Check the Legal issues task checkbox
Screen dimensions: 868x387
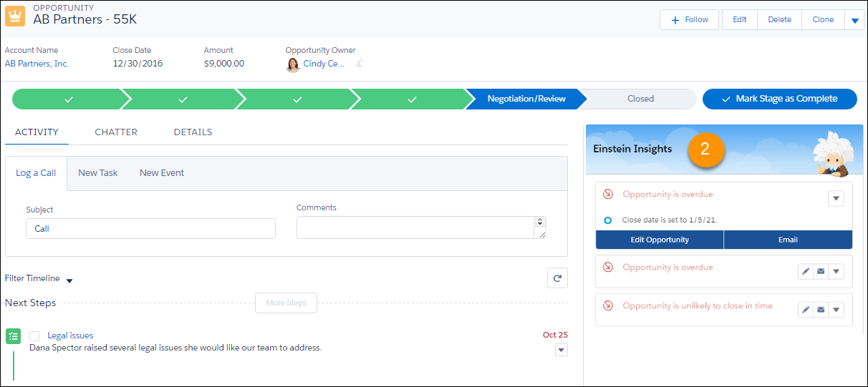(35, 336)
